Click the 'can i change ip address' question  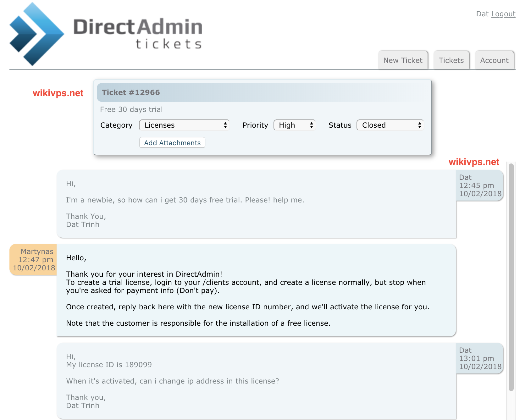pyautogui.click(x=173, y=381)
